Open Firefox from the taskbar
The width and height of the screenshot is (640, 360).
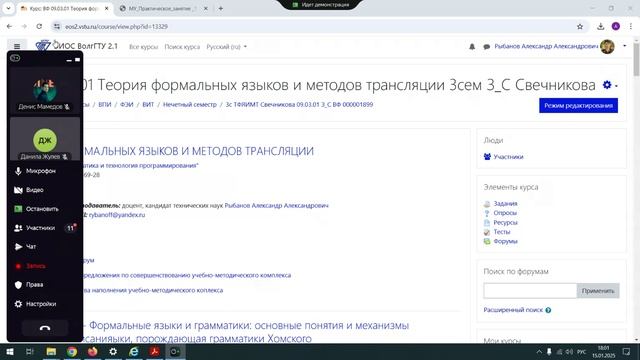click(x=93, y=351)
